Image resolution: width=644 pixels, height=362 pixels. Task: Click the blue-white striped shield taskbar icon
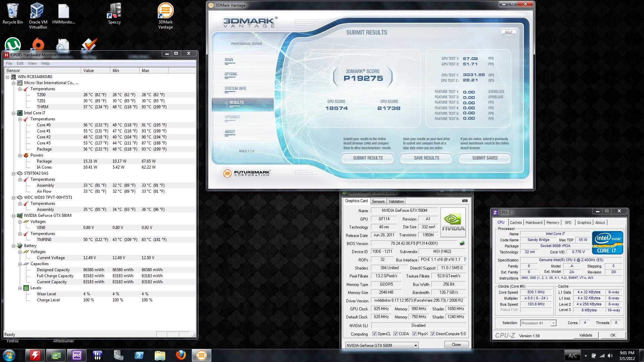98,355
